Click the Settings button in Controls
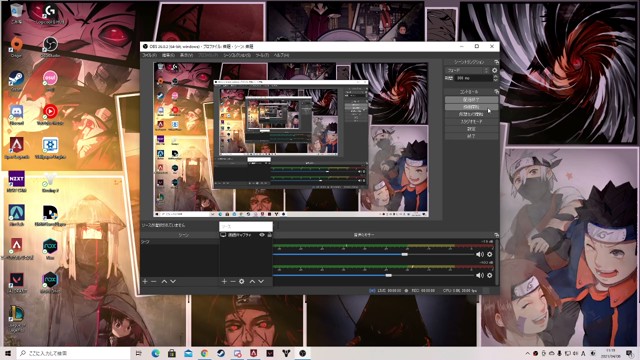 point(471,129)
